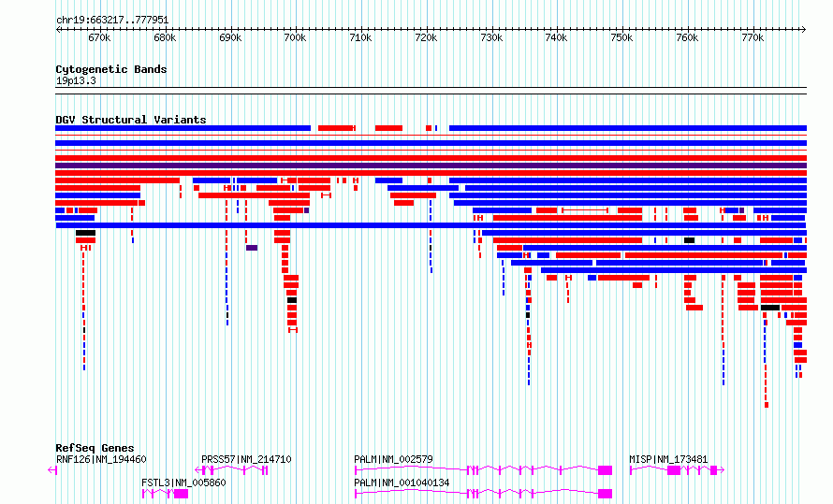Open the PRSS57|NM_214710 gene label
The image size is (833, 504).
tap(246, 459)
